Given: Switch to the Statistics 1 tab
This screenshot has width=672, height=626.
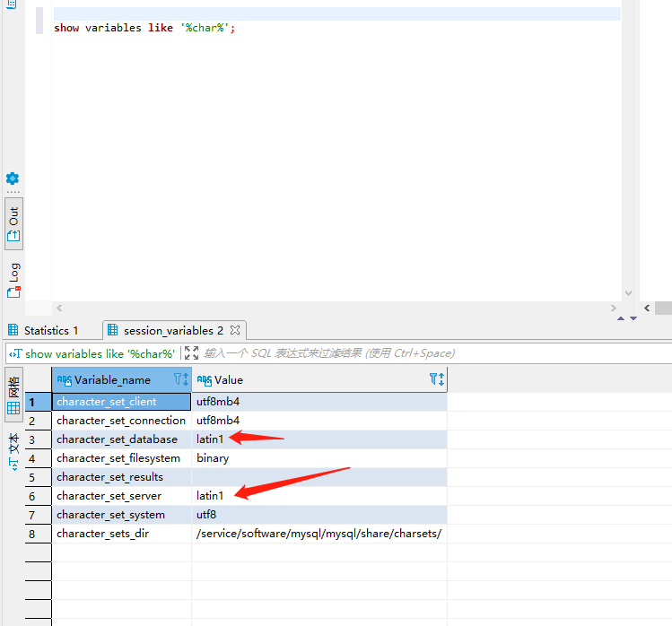Looking at the screenshot, I should point(43,330).
